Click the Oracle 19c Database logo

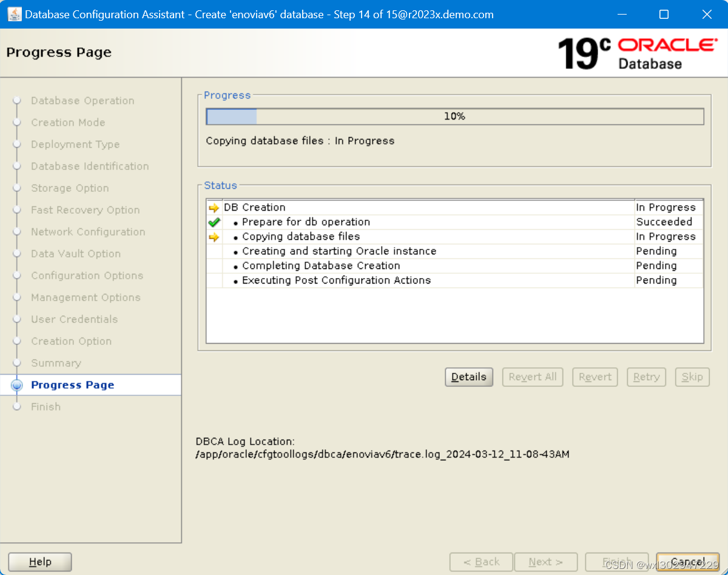tap(636, 53)
